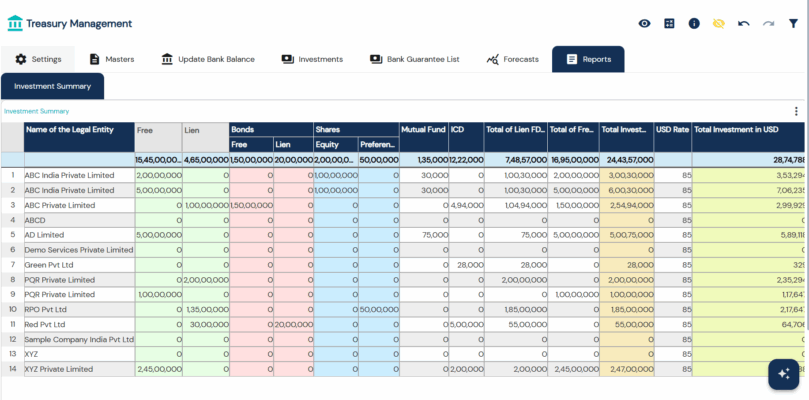
Task: Select the Investment Summary sub-tab
Action: pos(52,86)
